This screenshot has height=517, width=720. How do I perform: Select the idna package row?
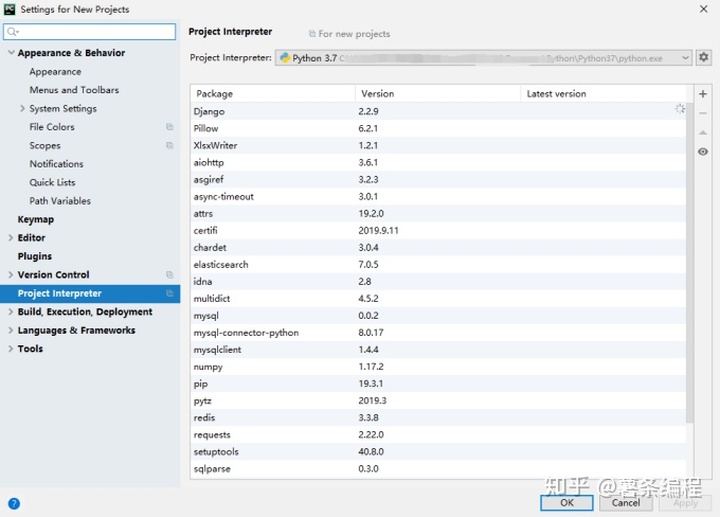(439, 281)
